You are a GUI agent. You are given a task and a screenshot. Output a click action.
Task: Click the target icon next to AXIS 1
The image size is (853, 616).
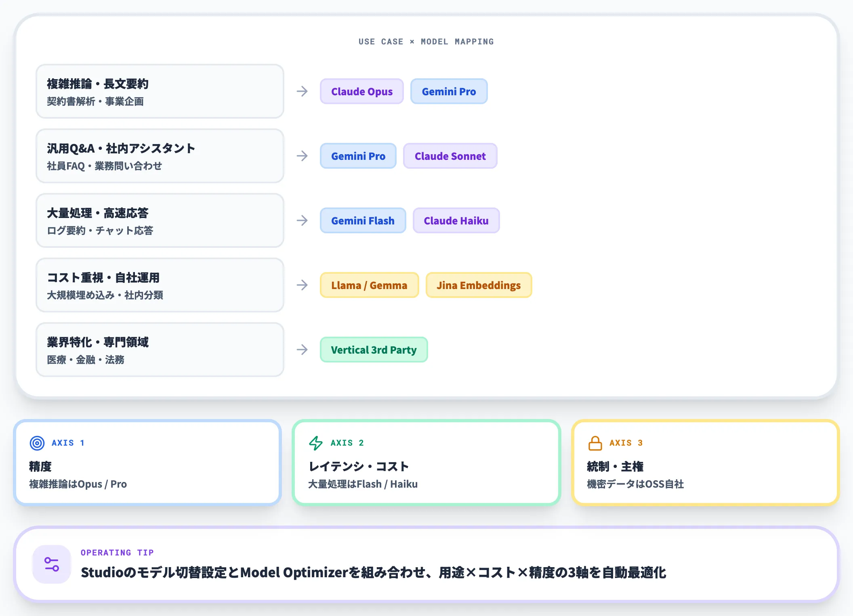(x=37, y=442)
